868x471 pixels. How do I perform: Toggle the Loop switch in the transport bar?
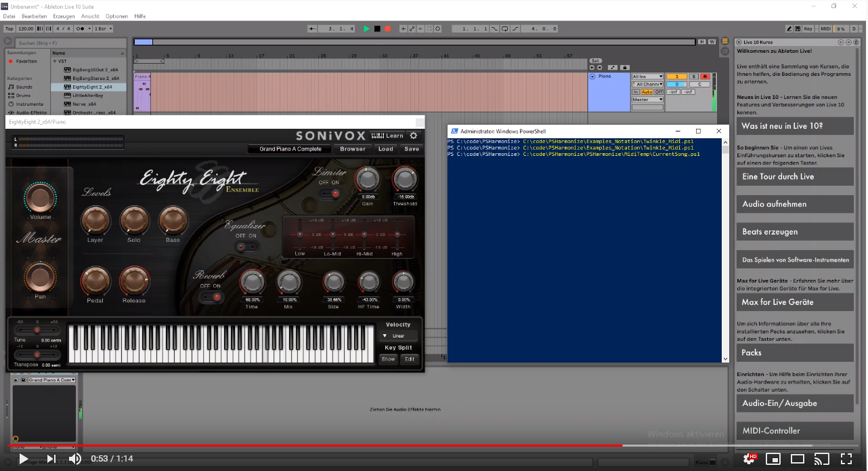click(x=504, y=28)
